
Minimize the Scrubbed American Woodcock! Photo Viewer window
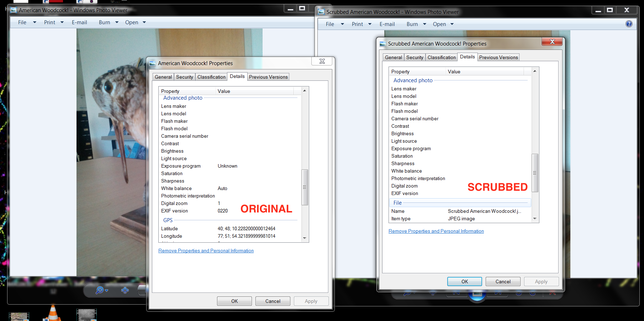[x=598, y=10]
